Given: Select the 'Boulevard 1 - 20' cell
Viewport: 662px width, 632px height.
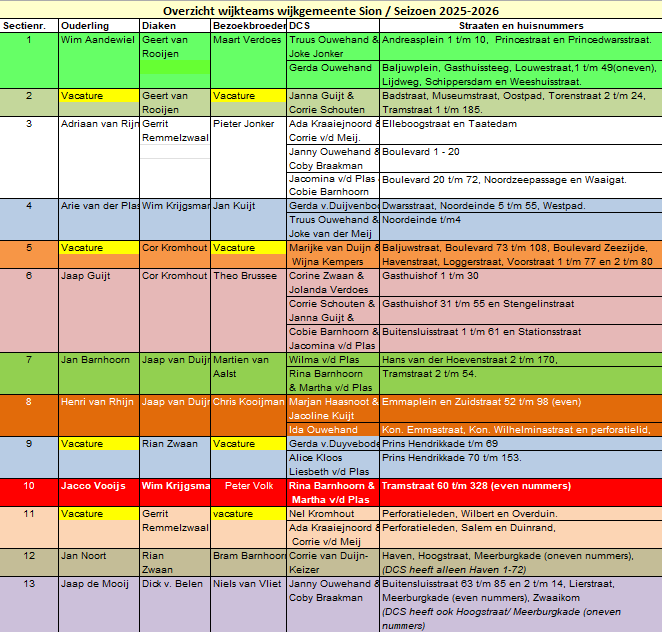Looking at the screenshot, I should click(x=421, y=152).
